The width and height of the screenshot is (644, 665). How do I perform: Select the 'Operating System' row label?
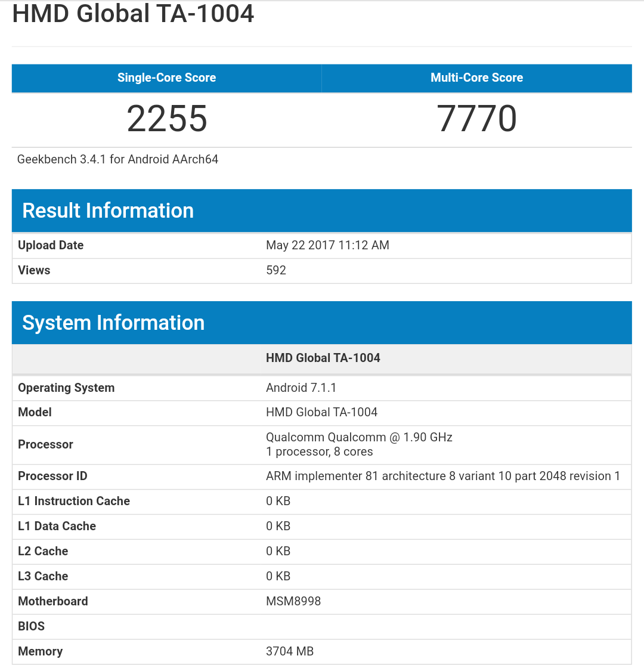tap(66, 388)
